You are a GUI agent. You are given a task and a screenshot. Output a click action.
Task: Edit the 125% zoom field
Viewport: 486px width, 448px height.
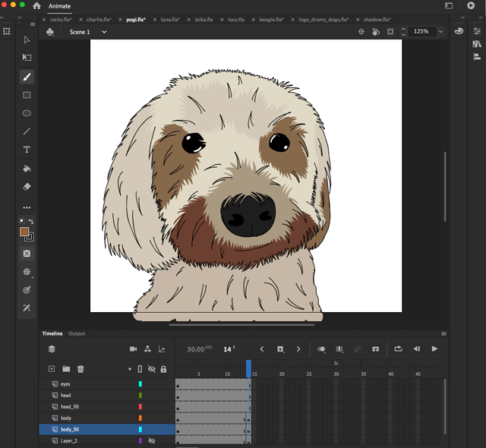pos(421,31)
